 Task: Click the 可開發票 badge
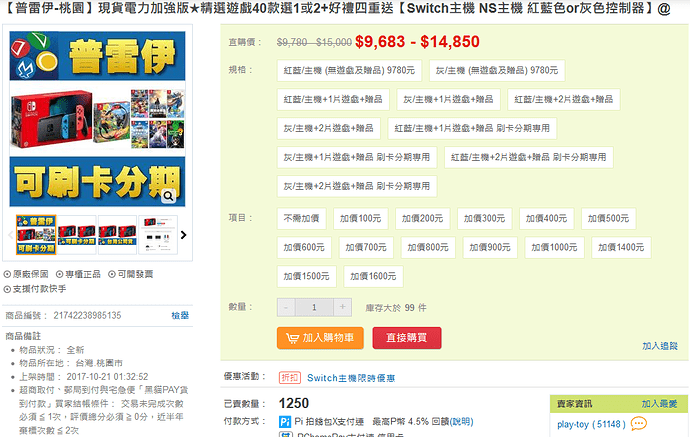coord(131,274)
